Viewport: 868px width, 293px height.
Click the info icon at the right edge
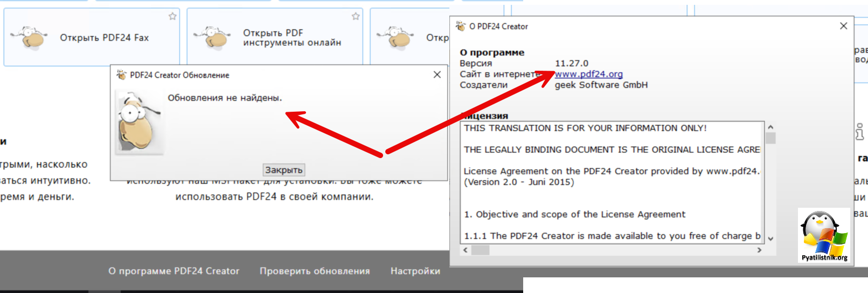[x=859, y=131]
